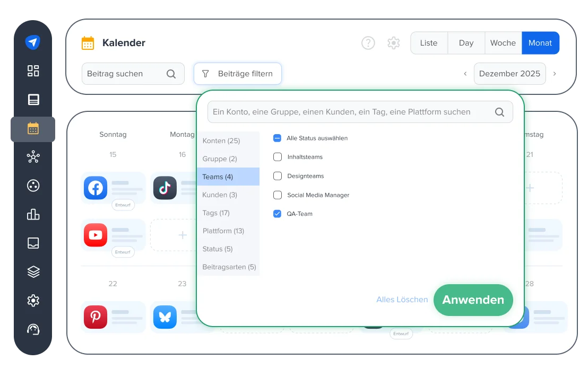Open calendar settings gear icon
The image size is (588, 369).
coord(393,43)
